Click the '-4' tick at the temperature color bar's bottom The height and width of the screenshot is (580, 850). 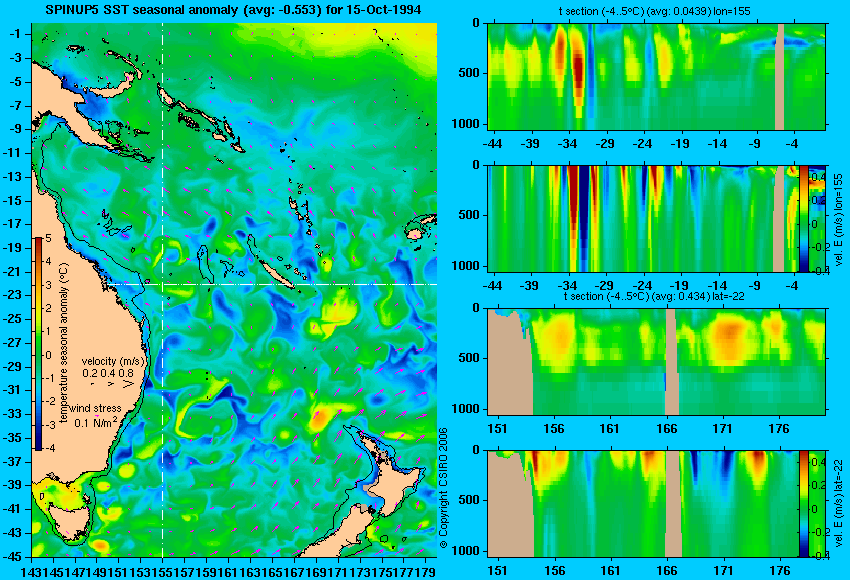(x=48, y=448)
